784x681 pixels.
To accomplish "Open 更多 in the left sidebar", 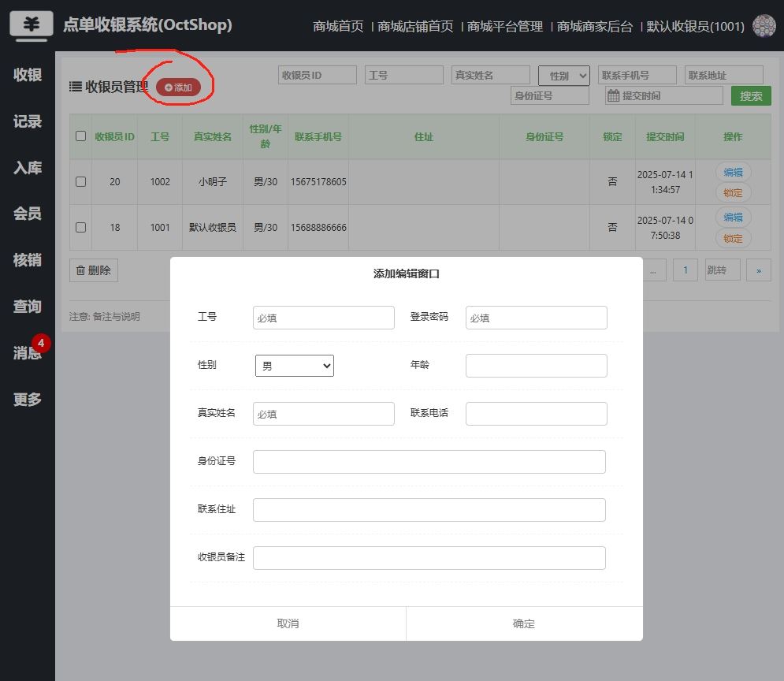I will tap(28, 400).
